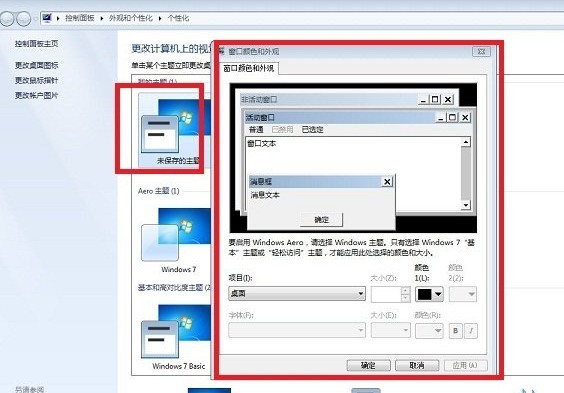This screenshot has width=564, height=393.
Task: Open 控制面板主页 link in sidebar
Action: (x=36, y=44)
